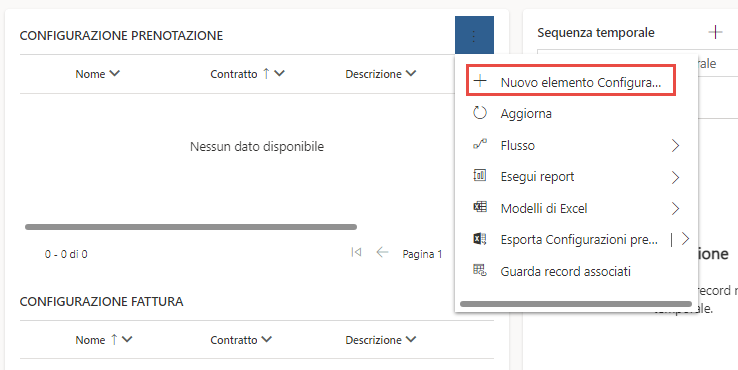Image resolution: width=738 pixels, height=370 pixels.
Task: Click the flow icon beside Flusso
Action: 480,145
